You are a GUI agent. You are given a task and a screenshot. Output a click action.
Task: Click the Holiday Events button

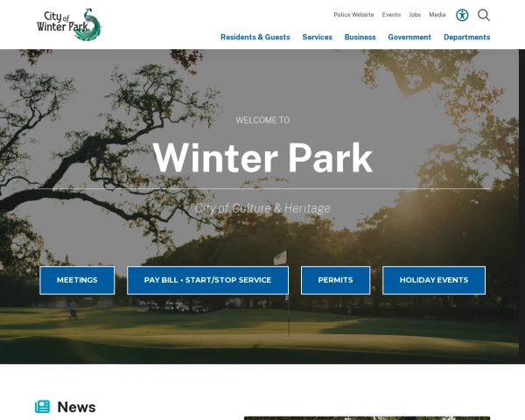pos(434,280)
